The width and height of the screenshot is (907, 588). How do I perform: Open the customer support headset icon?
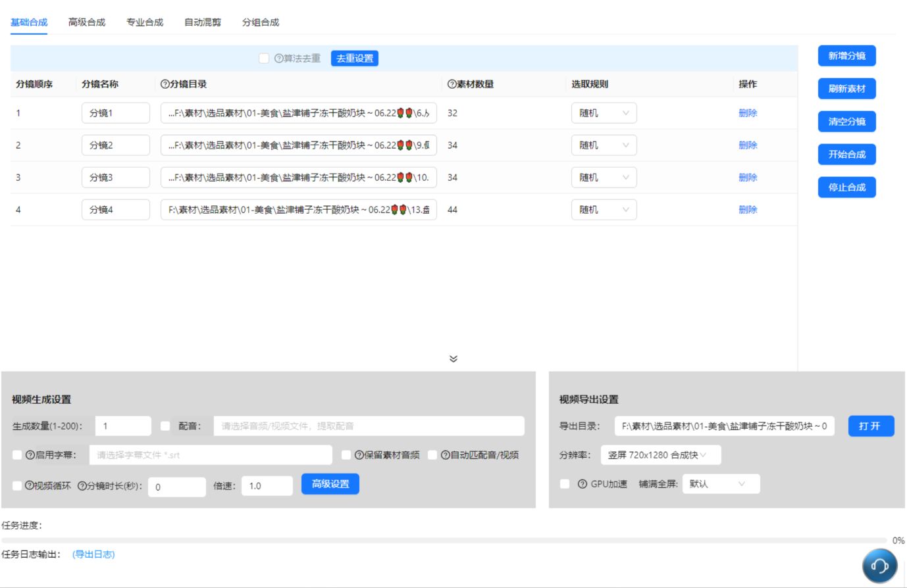(879, 566)
